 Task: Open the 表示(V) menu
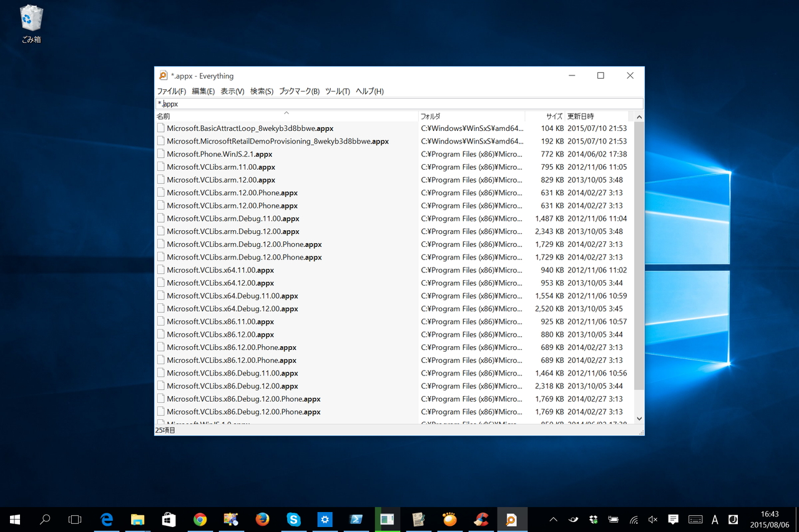pyautogui.click(x=232, y=91)
